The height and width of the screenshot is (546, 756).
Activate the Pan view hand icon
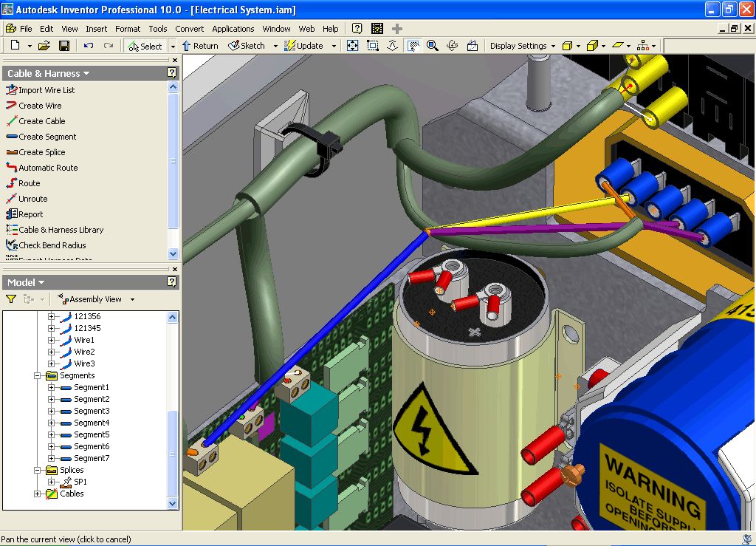[413, 45]
